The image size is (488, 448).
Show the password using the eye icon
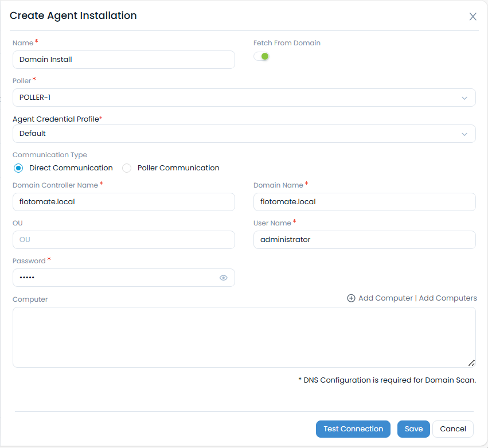(x=223, y=278)
